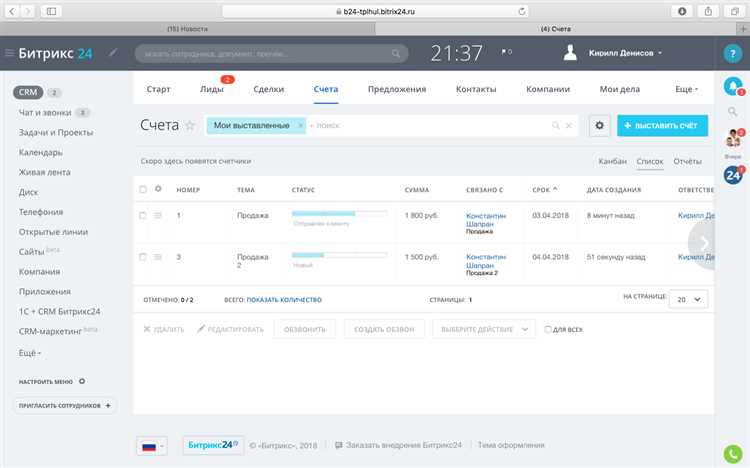Tick the checkbox for invoice number 3

[143, 257]
